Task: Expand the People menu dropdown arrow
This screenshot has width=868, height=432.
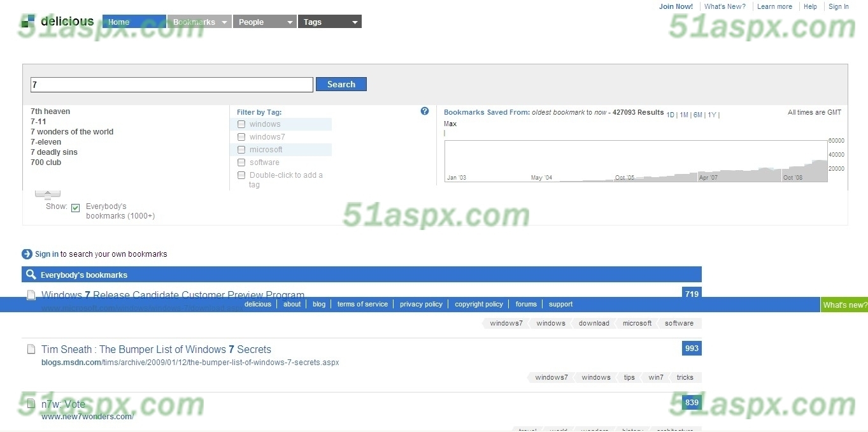Action: [x=290, y=22]
